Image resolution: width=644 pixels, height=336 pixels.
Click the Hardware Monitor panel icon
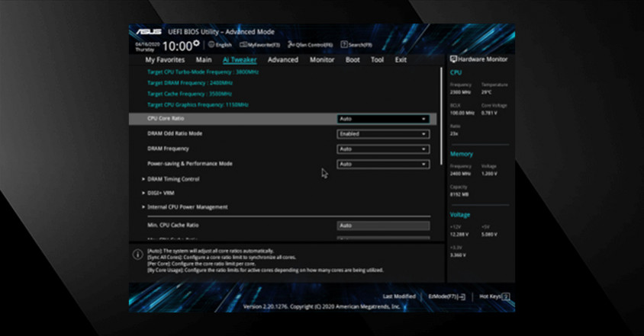(x=453, y=59)
